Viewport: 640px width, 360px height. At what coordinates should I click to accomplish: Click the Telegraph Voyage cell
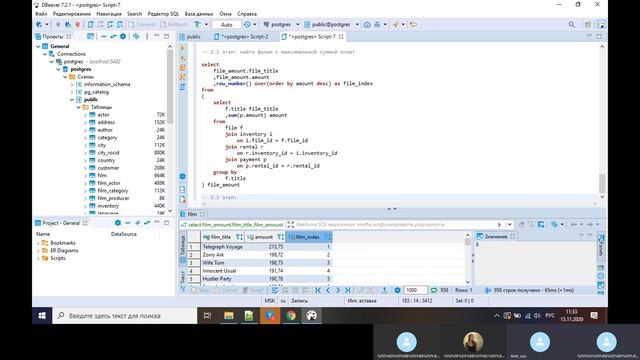222,247
